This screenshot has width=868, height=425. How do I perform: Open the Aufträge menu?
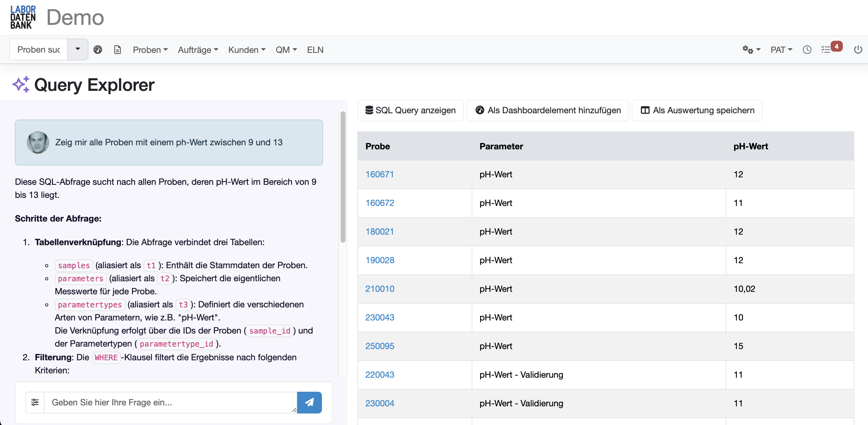198,50
